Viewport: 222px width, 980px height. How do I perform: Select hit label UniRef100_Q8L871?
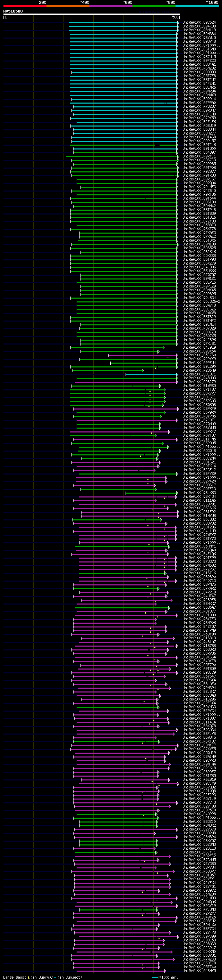pyautogui.click(x=199, y=374)
